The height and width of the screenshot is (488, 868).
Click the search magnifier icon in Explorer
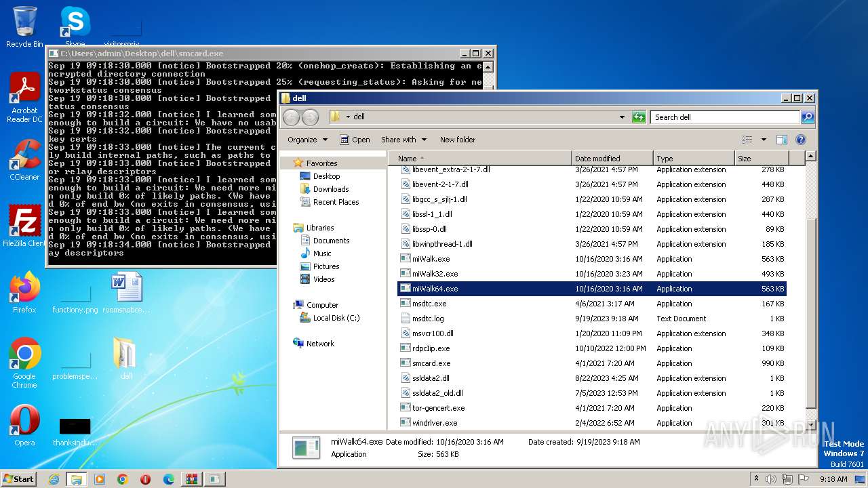[807, 117]
